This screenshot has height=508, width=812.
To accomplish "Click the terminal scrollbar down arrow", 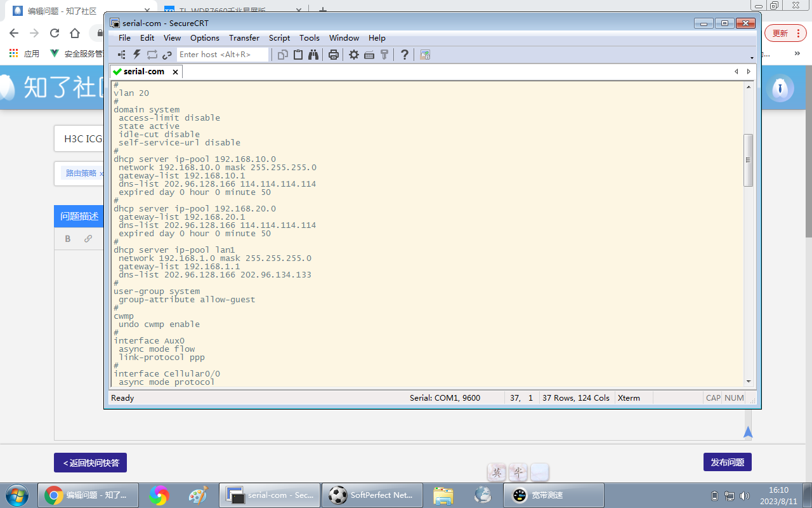I will (x=749, y=381).
